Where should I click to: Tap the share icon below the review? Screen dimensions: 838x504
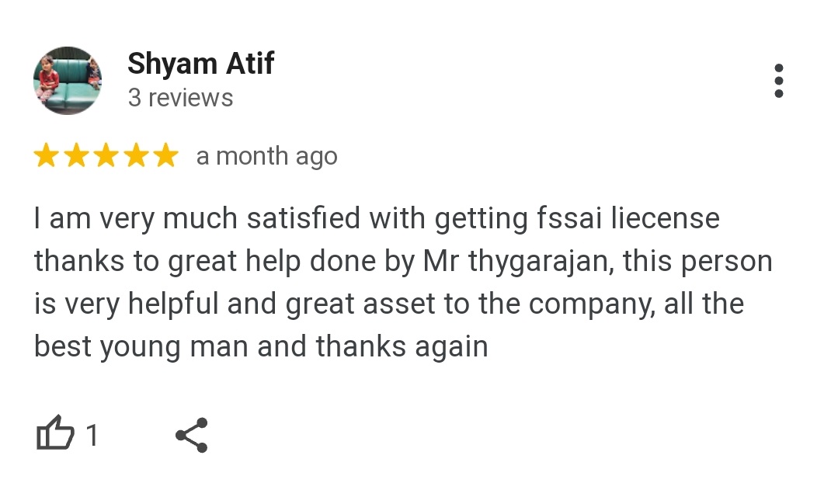click(191, 435)
